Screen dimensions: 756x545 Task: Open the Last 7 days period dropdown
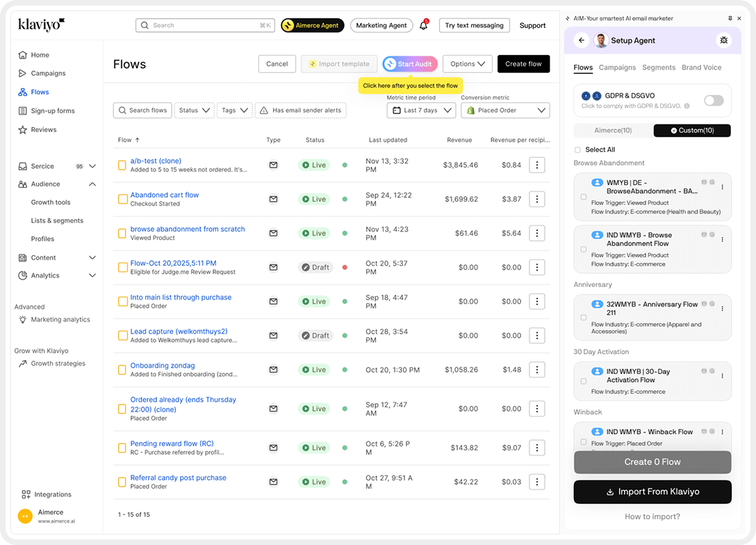click(420, 110)
